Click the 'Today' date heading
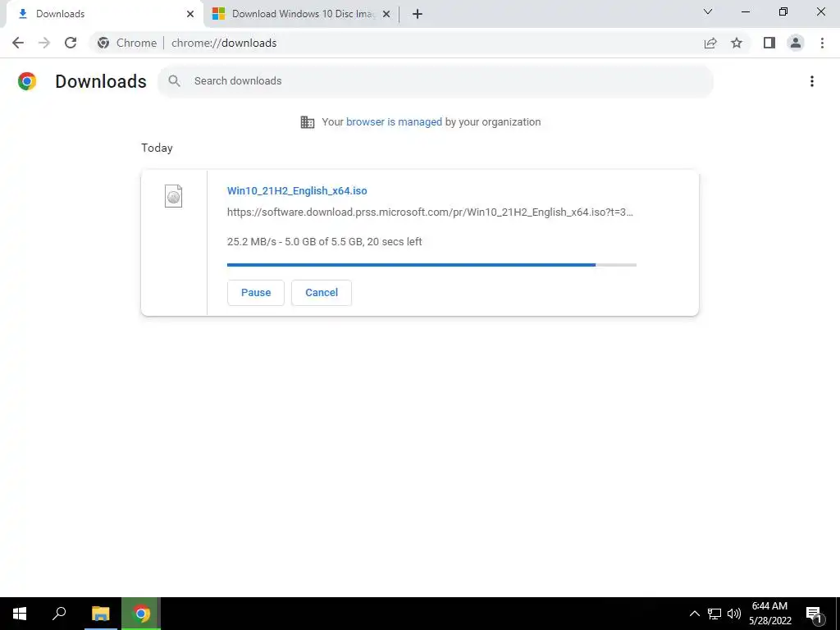 point(157,148)
